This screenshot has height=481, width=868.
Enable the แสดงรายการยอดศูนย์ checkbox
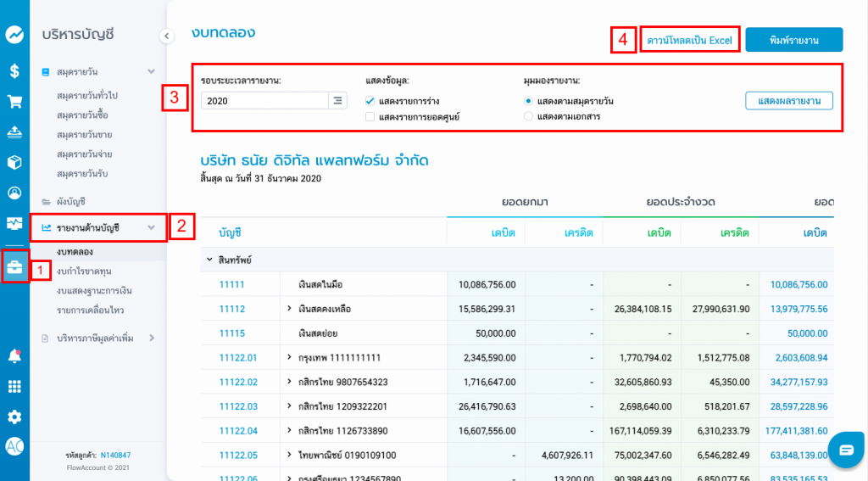pos(370,116)
